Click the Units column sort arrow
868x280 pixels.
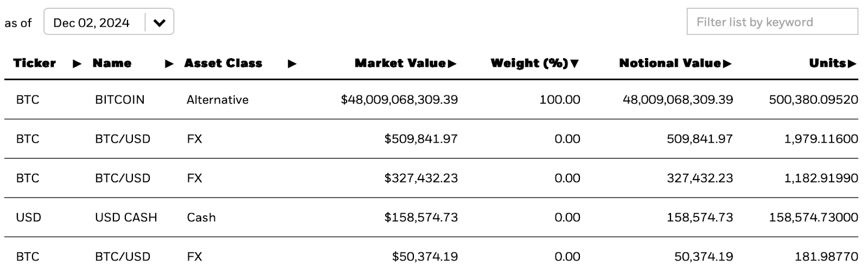[852, 64]
